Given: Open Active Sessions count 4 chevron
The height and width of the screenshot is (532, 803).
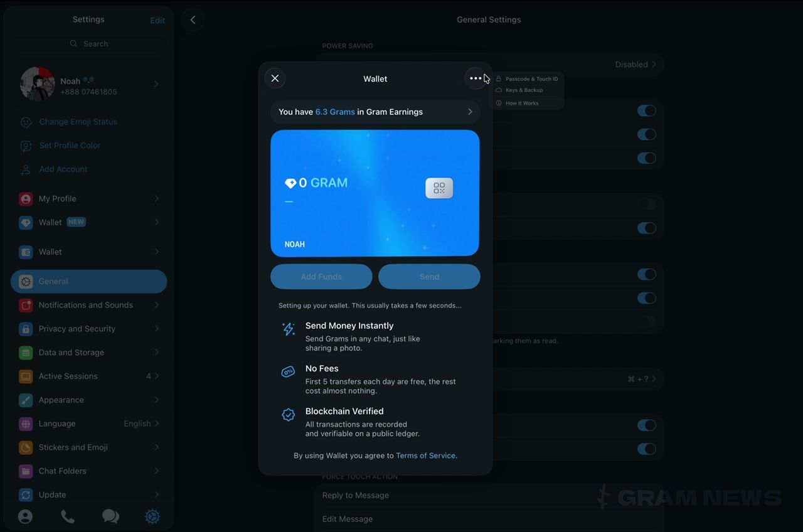Looking at the screenshot, I should pyautogui.click(x=156, y=376).
